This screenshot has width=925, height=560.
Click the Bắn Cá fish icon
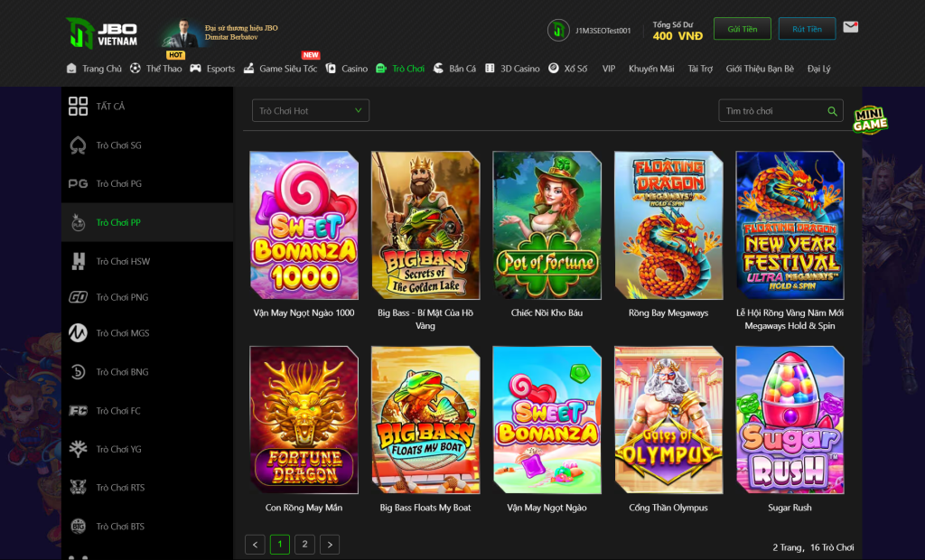(438, 69)
